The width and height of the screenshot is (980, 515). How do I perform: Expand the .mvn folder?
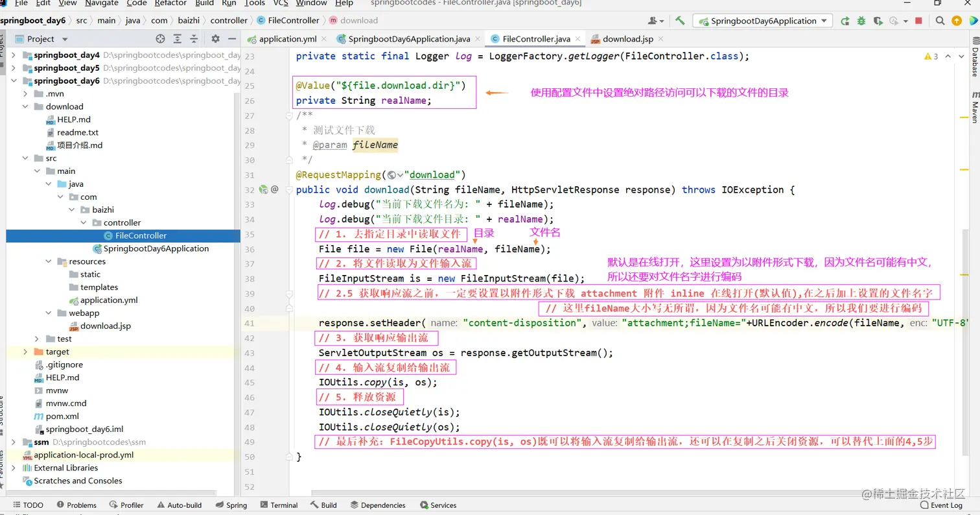pyautogui.click(x=25, y=93)
